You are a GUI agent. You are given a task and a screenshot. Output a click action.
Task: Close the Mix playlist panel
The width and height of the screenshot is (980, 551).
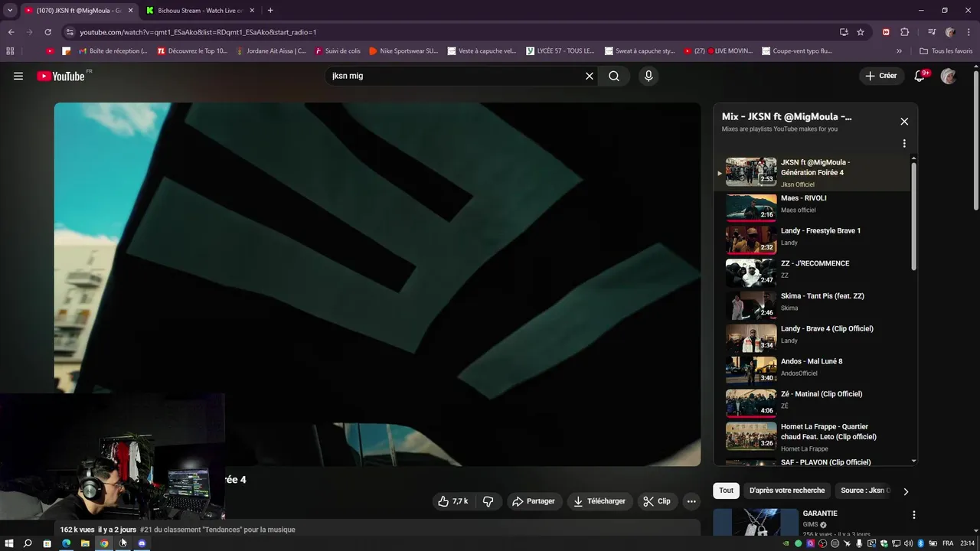click(x=904, y=121)
